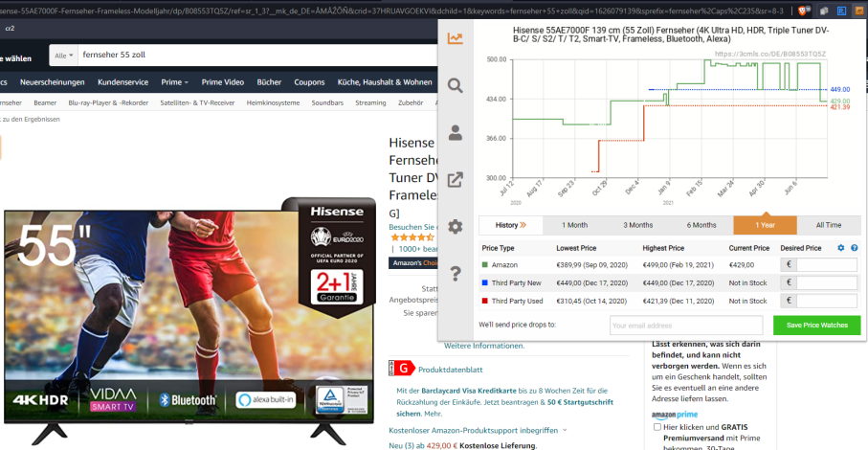Click the blue gear icon by Desired Price
868x450 pixels.
click(x=841, y=248)
